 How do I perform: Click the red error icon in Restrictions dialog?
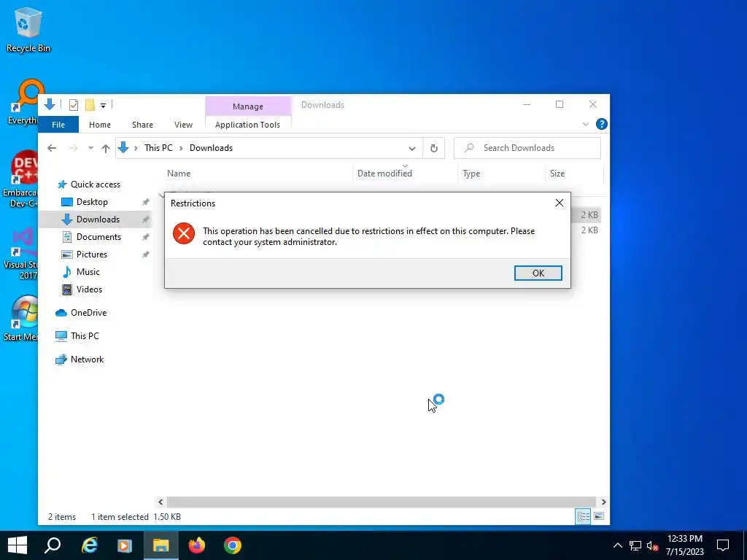coord(183,233)
